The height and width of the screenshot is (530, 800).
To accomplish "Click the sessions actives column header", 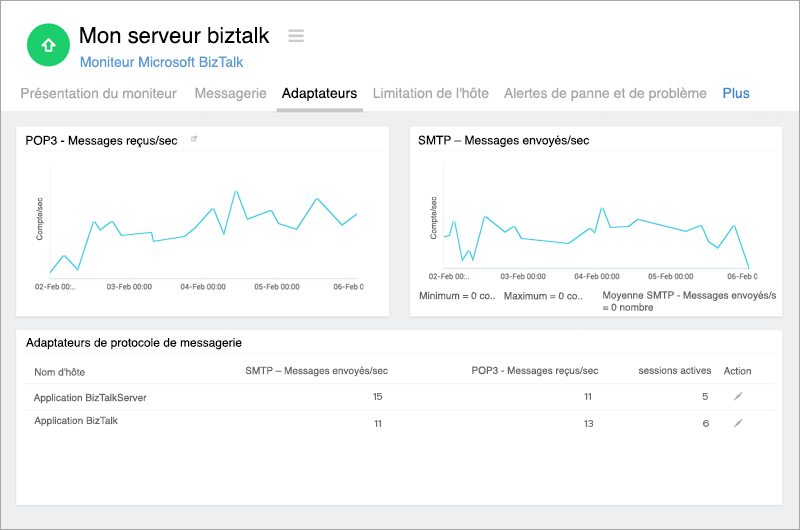I will [x=673, y=371].
